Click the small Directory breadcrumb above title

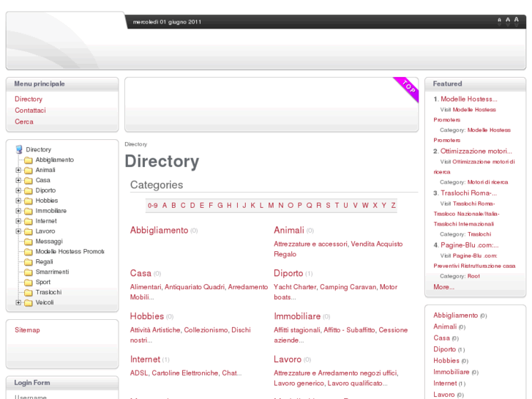[x=135, y=144]
